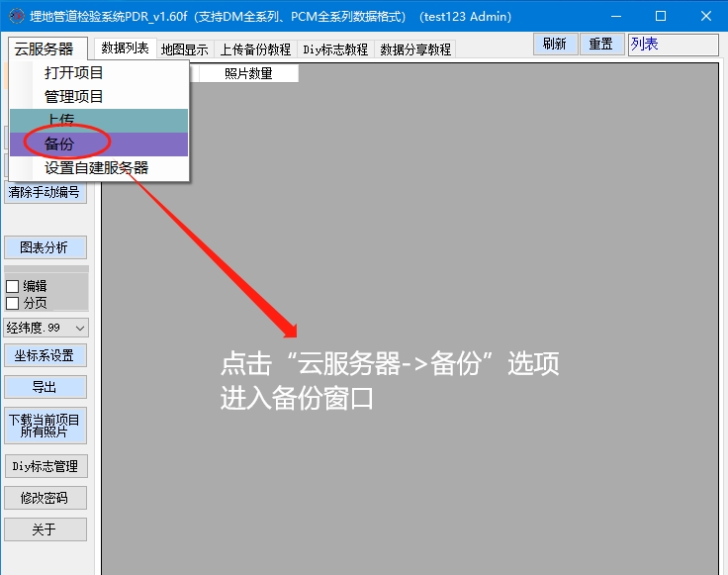Select the 备份 menu option
Viewport: 728px width, 575px height.
click(59, 144)
